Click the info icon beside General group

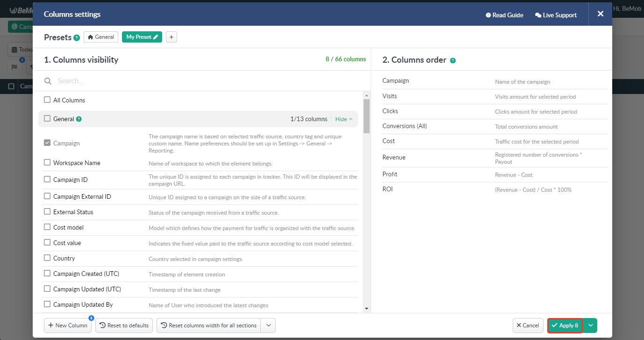(x=79, y=119)
